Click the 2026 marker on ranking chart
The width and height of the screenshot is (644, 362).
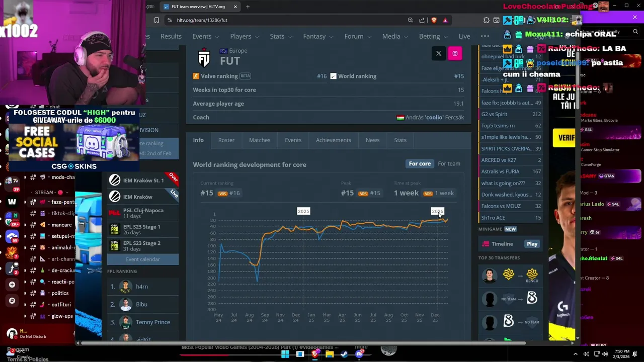tap(437, 211)
